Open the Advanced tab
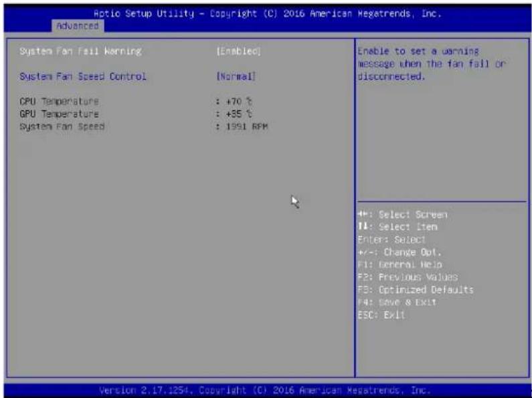 coord(78,26)
